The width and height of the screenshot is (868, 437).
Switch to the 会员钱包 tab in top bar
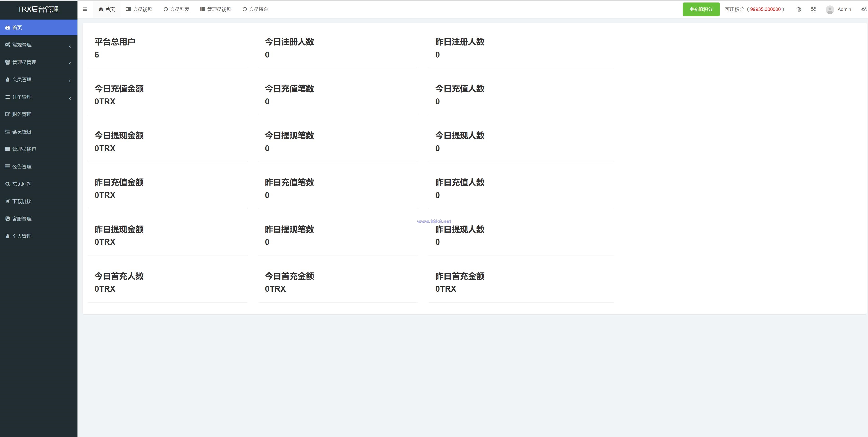click(139, 10)
